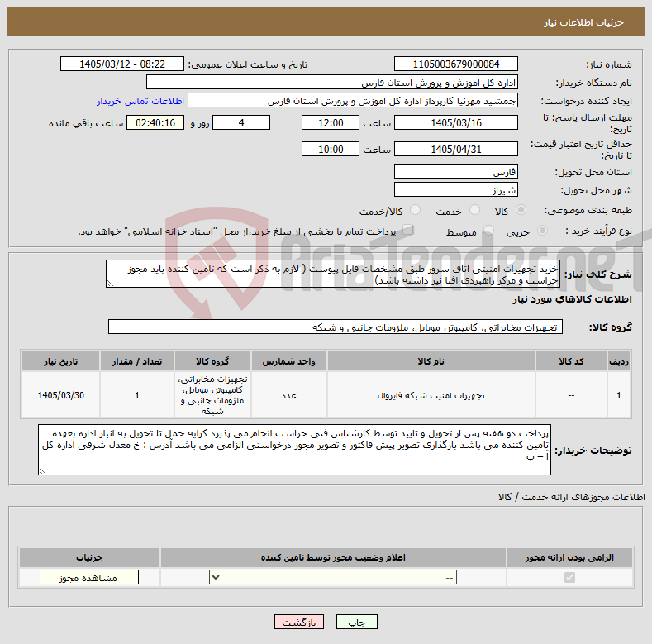The image size is (652, 644).
Task: Click the گروه کالا field
Action: (x=336, y=327)
